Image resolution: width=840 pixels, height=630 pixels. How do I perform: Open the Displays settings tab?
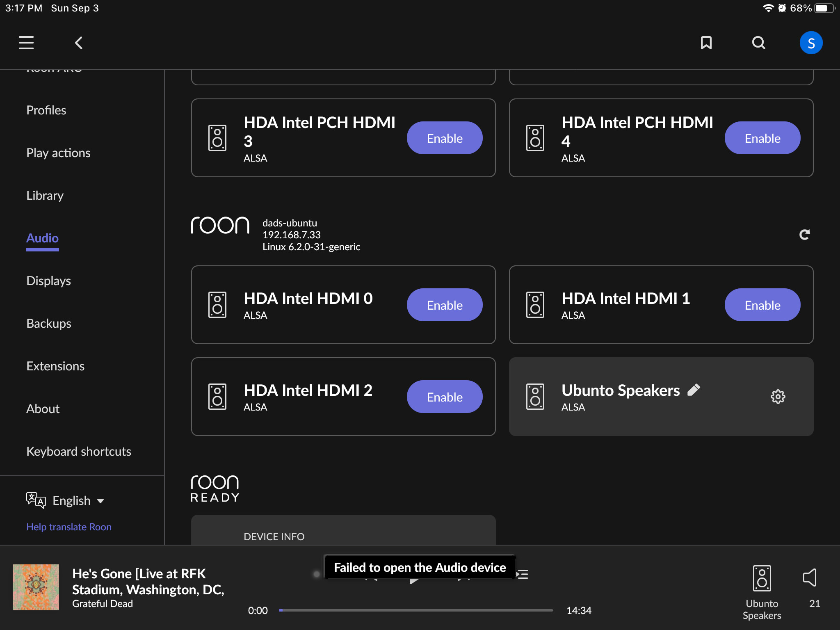48,281
